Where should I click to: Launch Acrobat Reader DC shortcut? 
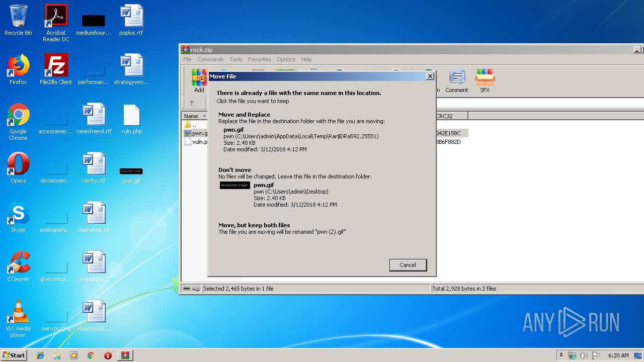pyautogui.click(x=56, y=23)
